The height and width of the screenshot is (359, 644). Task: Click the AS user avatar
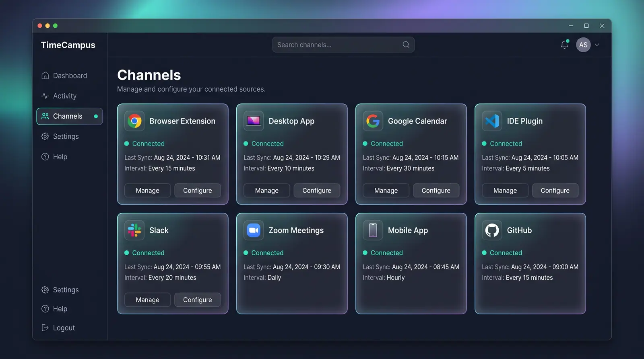click(x=583, y=45)
